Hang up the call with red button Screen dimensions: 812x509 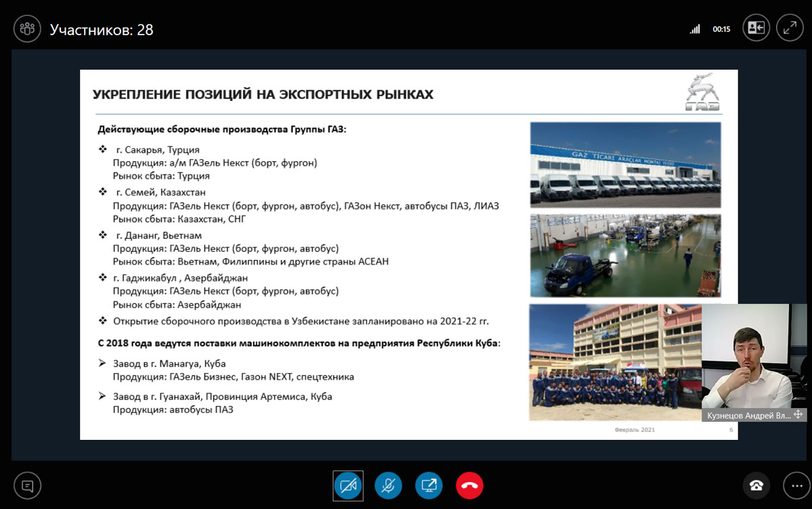tap(470, 485)
